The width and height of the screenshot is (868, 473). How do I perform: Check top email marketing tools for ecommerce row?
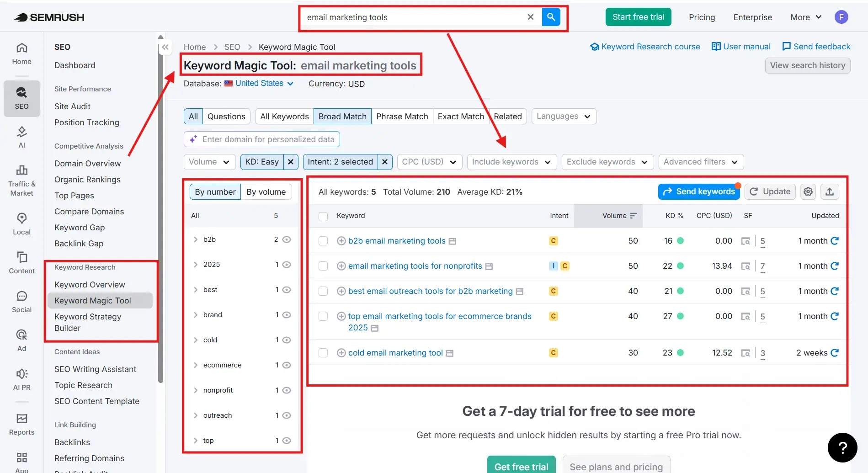[323, 316]
